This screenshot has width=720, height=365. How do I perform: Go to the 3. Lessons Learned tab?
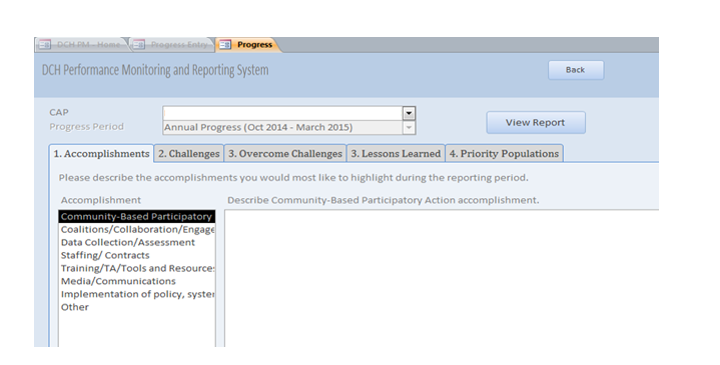coord(396,153)
